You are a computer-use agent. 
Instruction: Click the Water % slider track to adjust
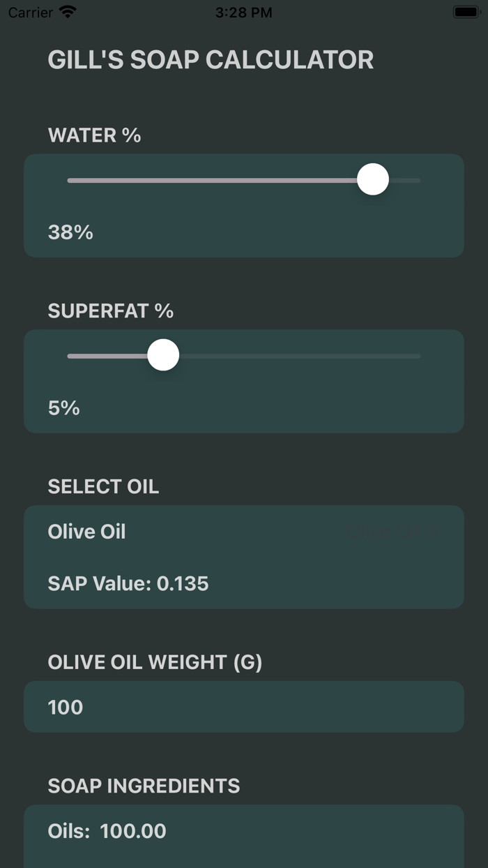click(x=209, y=179)
